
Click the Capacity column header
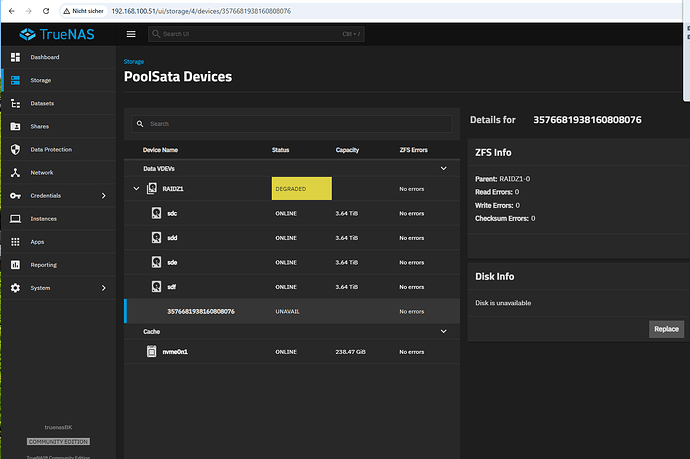[347, 150]
